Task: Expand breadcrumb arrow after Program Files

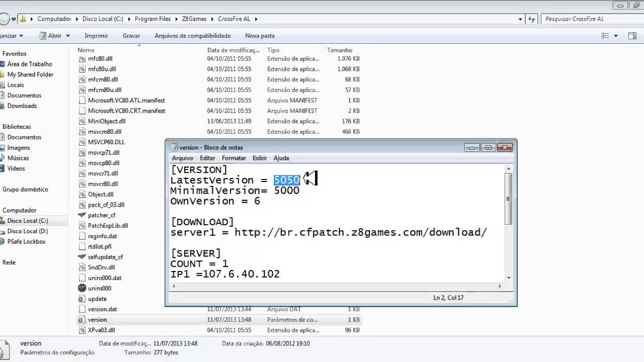Action: (177, 19)
